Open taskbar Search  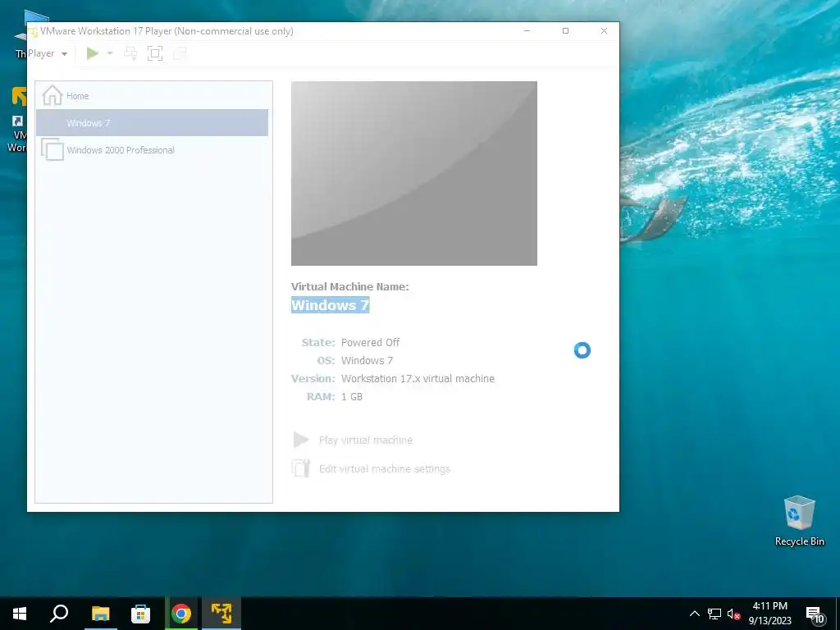tap(59, 614)
